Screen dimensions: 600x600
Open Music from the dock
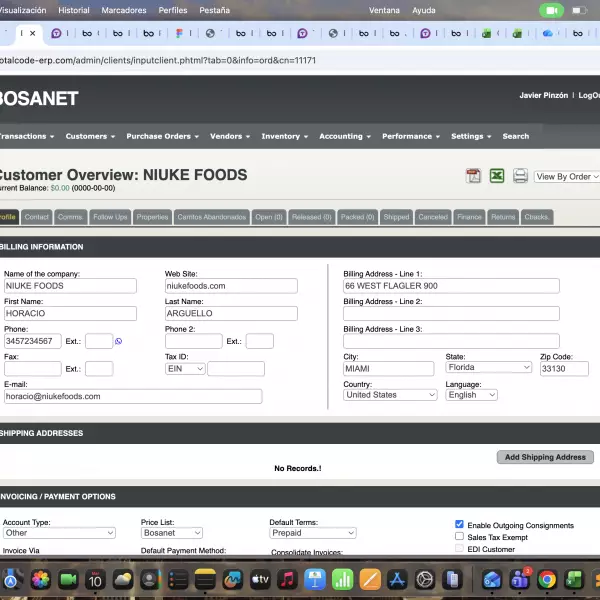coord(288,580)
